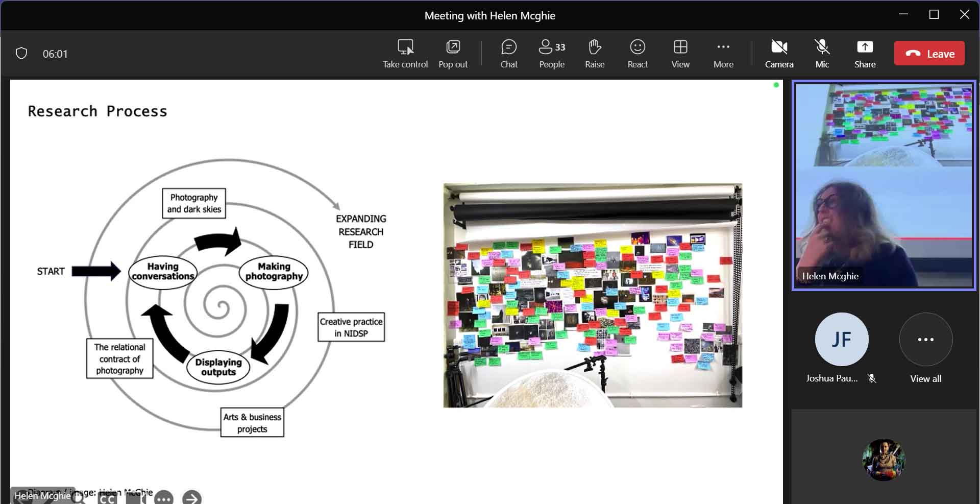Open slide toolbar more options ellipsis

click(x=163, y=498)
